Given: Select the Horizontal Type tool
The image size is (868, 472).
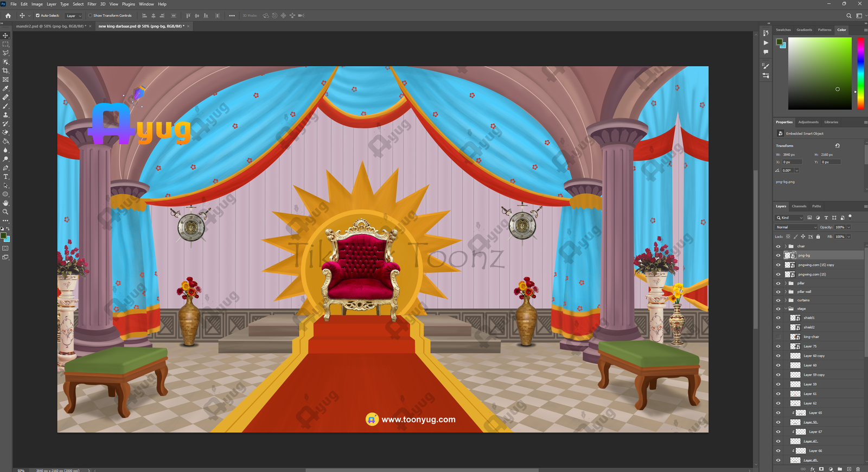Looking at the screenshot, I should coord(5,177).
